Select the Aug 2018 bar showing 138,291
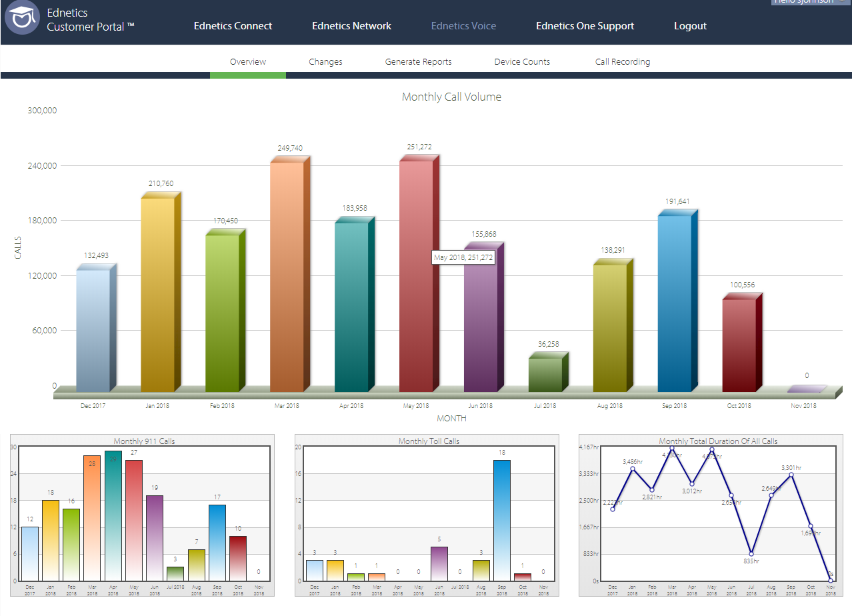This screenshot has width=852, height=616. click(613, 325)
